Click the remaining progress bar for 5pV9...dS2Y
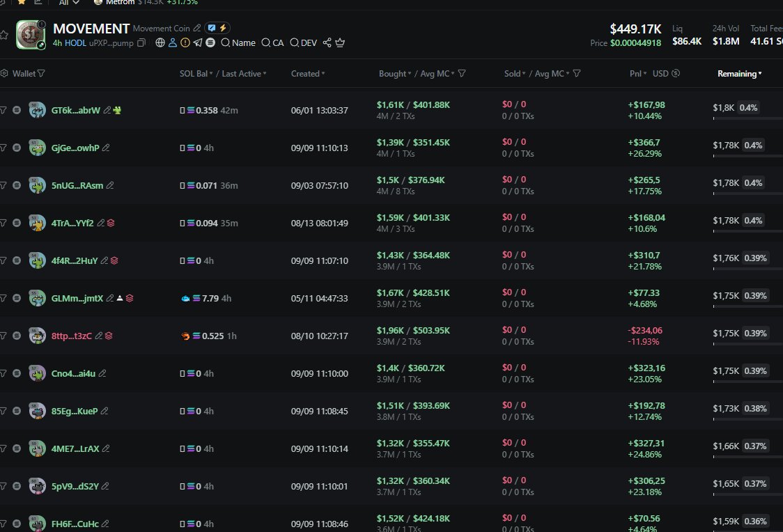 tap(747, 494)
